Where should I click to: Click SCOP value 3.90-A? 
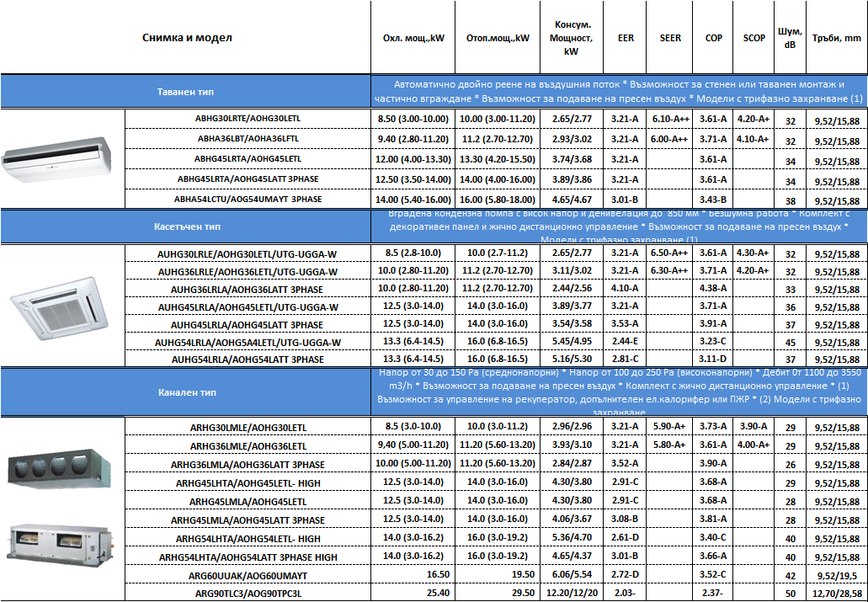pyautogui.click(x=753, y=426)
